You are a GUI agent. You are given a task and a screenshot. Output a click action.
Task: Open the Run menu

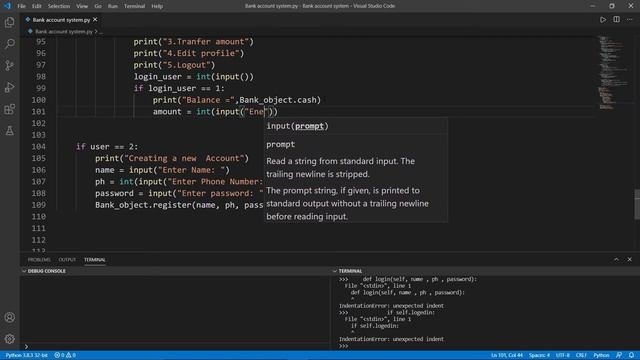(x=113, y=6)
